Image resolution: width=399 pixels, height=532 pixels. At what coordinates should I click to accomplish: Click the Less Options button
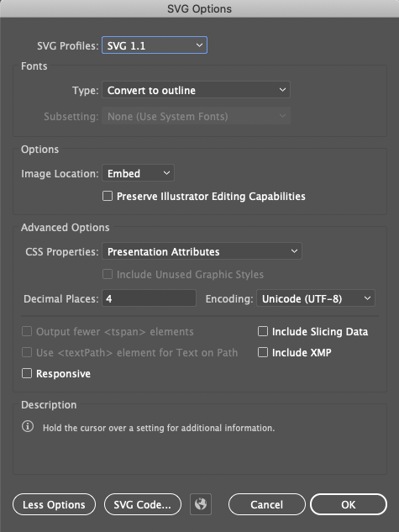pos(54,504)
